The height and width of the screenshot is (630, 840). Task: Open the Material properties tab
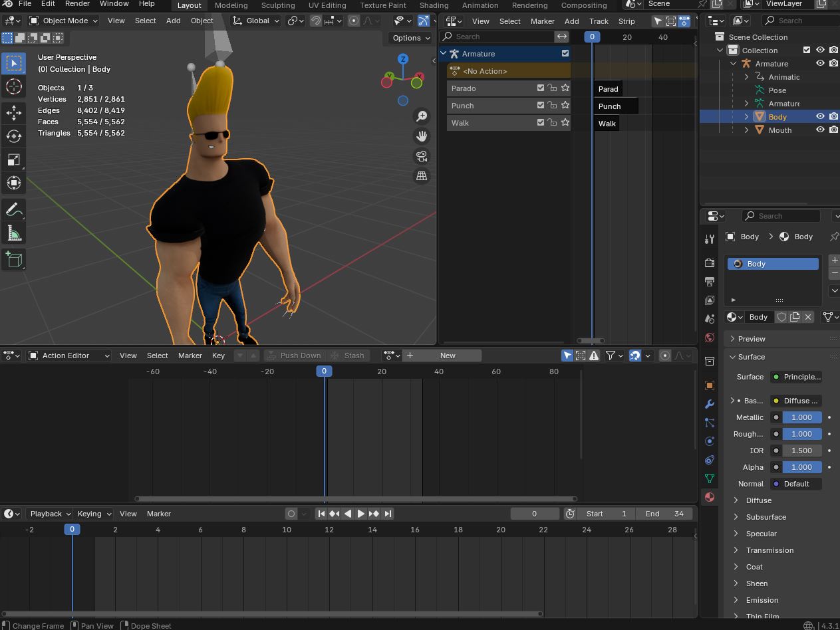coord(710,497)
